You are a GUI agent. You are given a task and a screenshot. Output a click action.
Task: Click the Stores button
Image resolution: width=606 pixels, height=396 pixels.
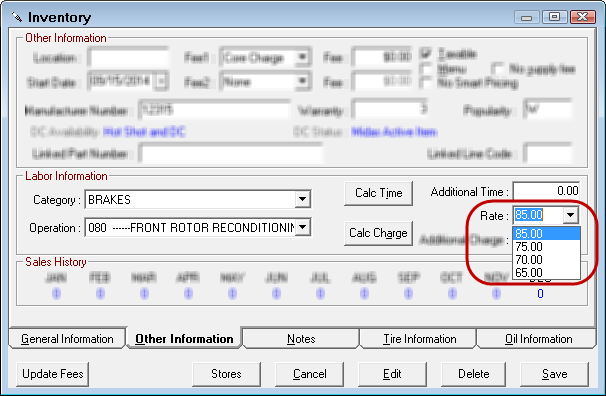[226, 374]
